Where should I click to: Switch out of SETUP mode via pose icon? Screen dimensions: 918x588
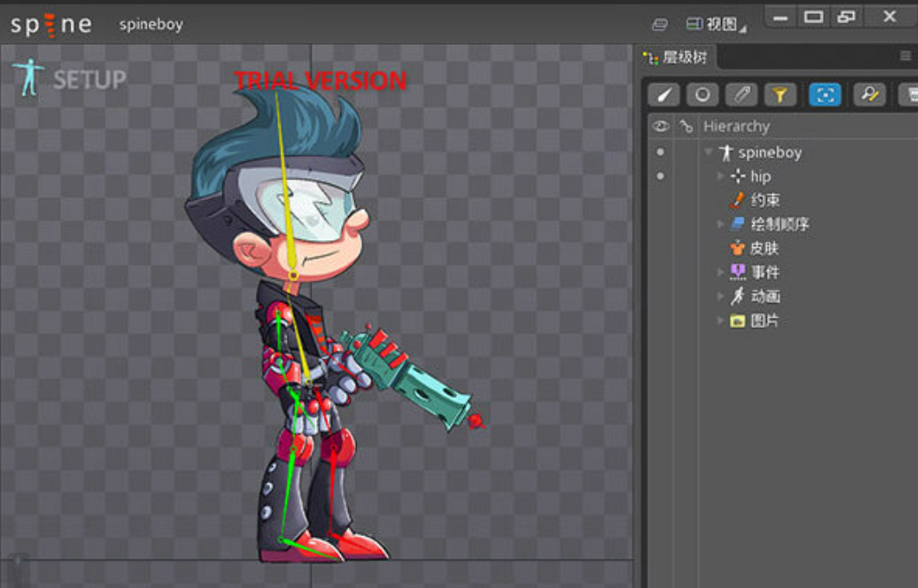(x=28, y=77)
